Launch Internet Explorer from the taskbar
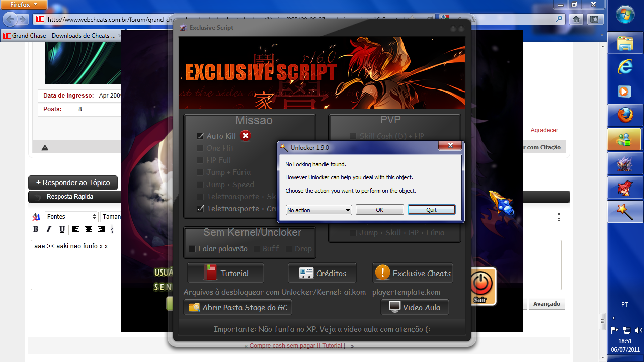This screenshot has height=362, width=644. [625, 67]
